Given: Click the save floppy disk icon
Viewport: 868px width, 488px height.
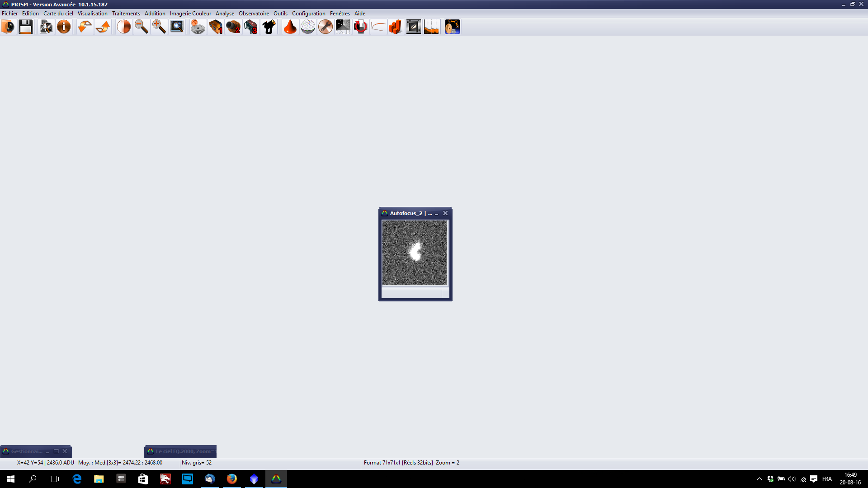Looking at the screenshot, I should pos(26,27).
